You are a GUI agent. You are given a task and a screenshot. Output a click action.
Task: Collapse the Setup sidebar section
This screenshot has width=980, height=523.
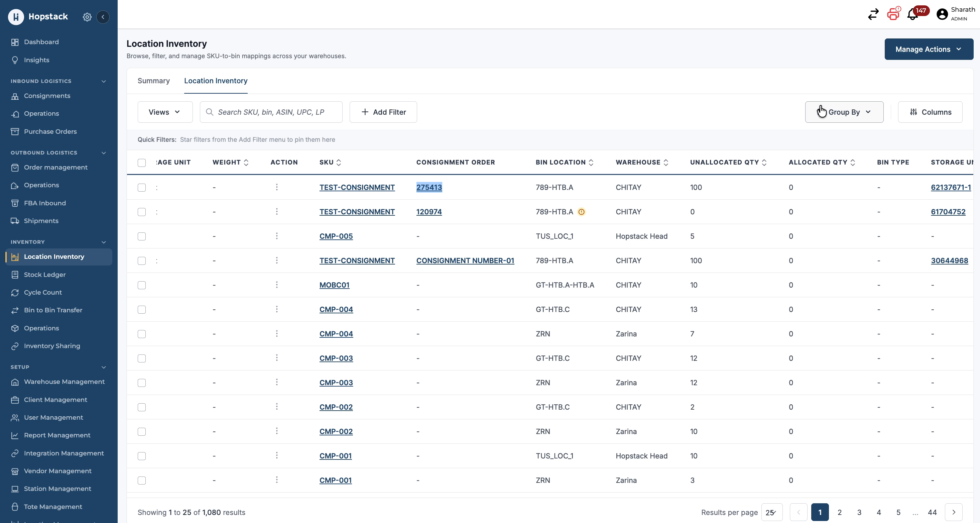[104, 367]
